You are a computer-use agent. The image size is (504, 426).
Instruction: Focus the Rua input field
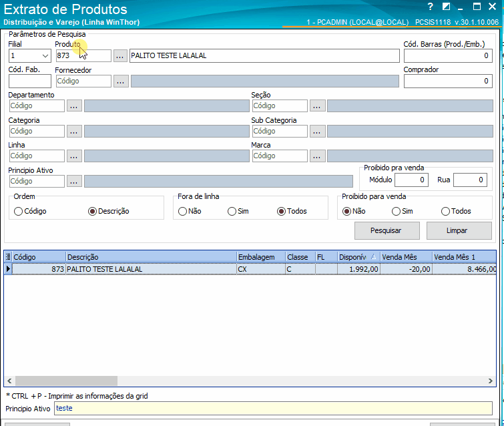pos(470,180)
